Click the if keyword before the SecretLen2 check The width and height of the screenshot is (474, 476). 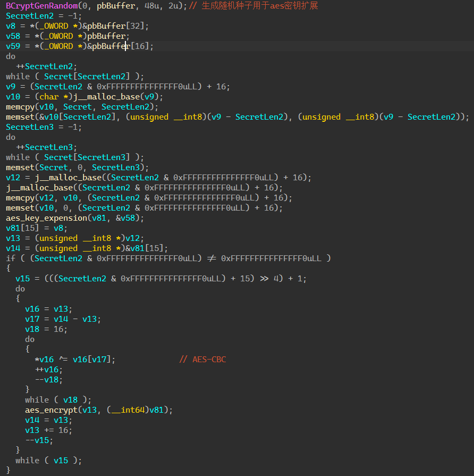[10, 258]
